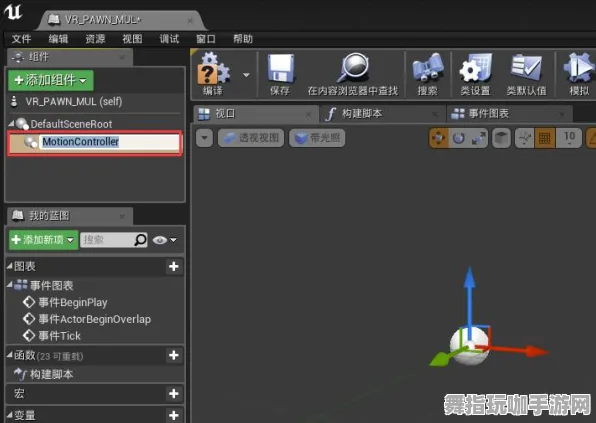Image resolution: width=596 pixels, height=423 pixels.
Task: Open the 文件 menu
Action: coord(21,39)
